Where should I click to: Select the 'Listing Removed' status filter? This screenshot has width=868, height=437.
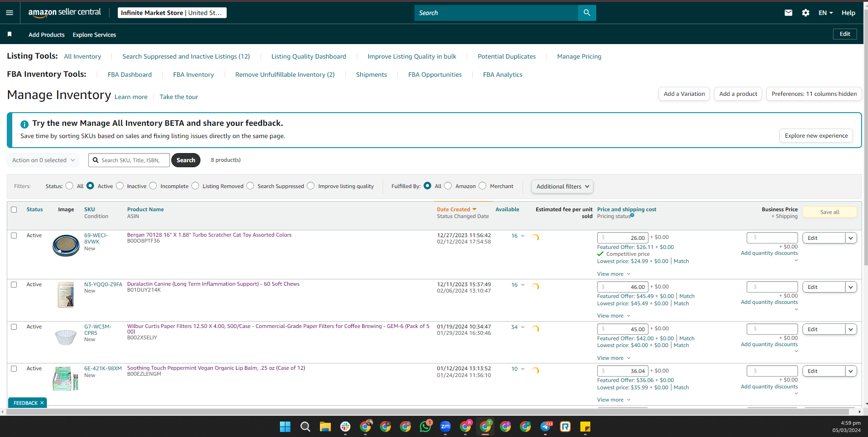coord(195,186)
